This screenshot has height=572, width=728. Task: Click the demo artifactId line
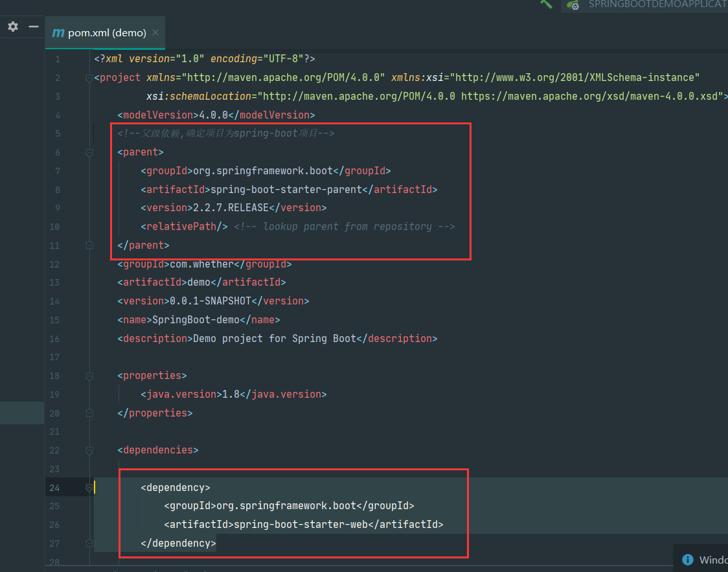[x=201, y=282]
